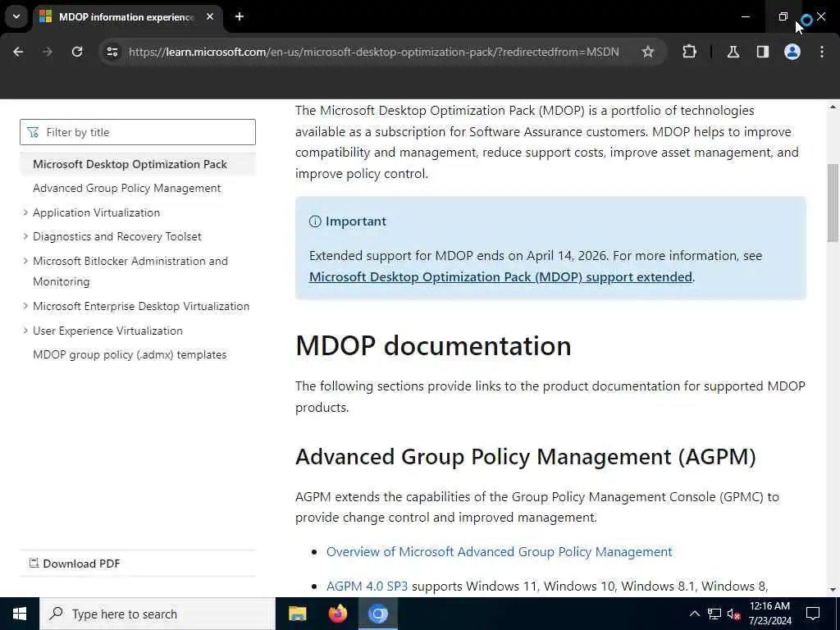Click scrollbar up arrow
Viewport: 840px width, 630px height.
833,107
